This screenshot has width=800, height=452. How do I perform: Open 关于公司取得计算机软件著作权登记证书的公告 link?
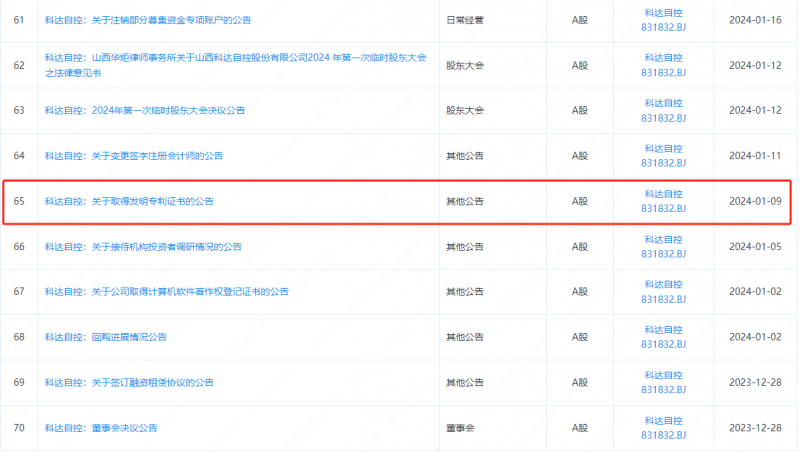(167, 291)
